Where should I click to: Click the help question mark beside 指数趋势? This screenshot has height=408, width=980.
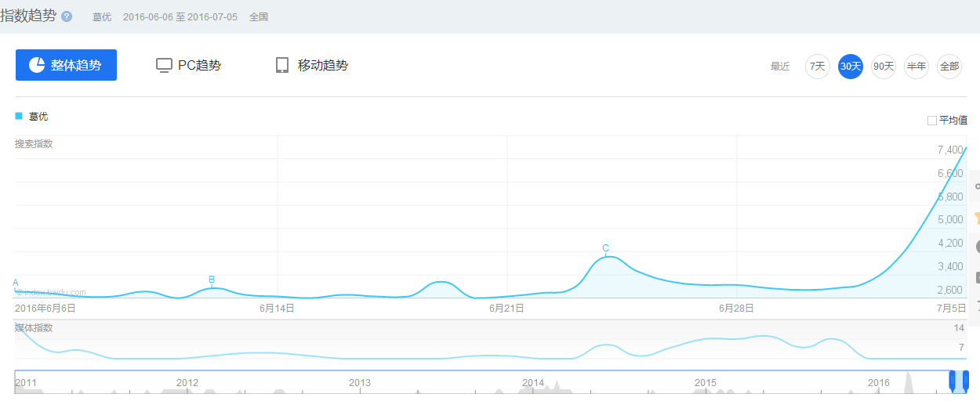[67, 16]
